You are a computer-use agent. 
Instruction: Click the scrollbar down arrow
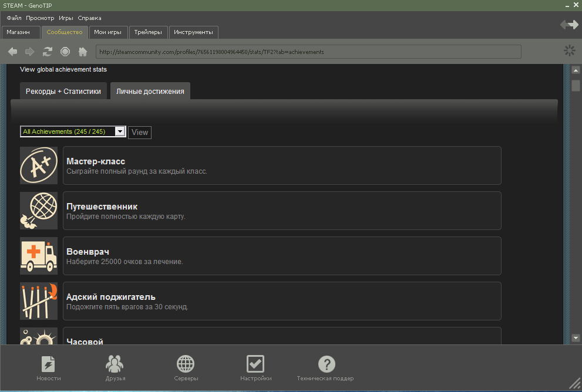(x=576, y=338)
